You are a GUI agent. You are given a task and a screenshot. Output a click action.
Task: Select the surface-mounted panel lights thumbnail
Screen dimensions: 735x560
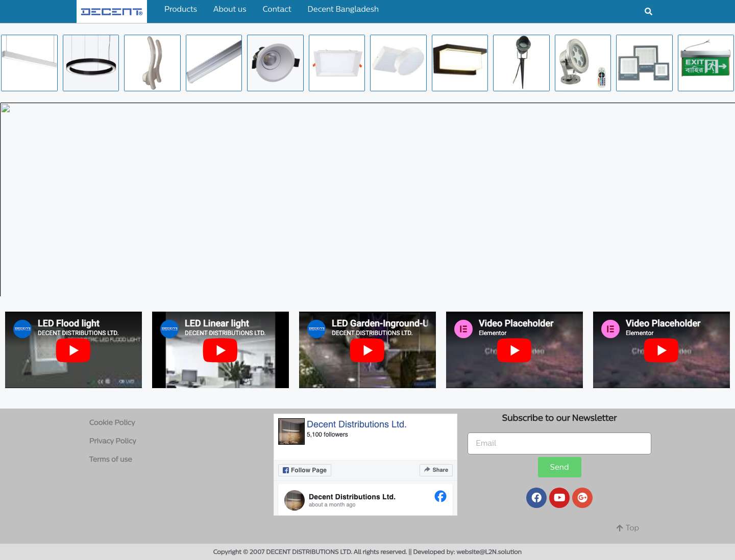pos(398,63)
